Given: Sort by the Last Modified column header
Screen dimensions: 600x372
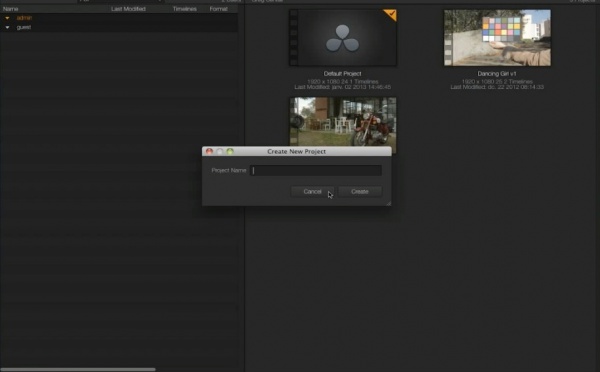Looking at the screenshot, I should point(128,9).
